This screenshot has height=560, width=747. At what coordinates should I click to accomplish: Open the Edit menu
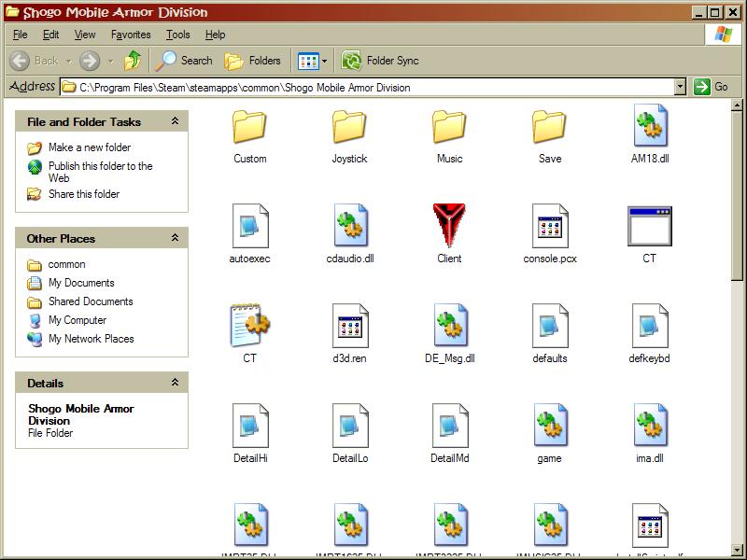tap(51, 35)
